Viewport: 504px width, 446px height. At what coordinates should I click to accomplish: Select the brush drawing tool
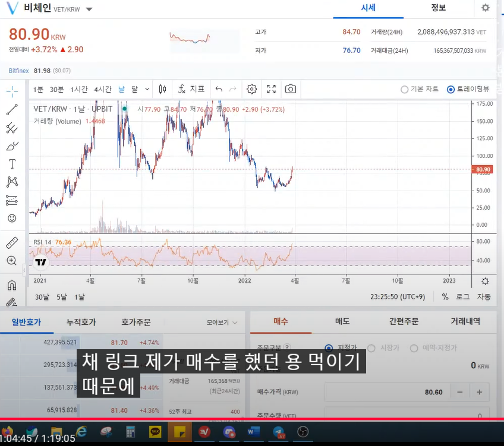pyautogui.click(x=12, y=146)
